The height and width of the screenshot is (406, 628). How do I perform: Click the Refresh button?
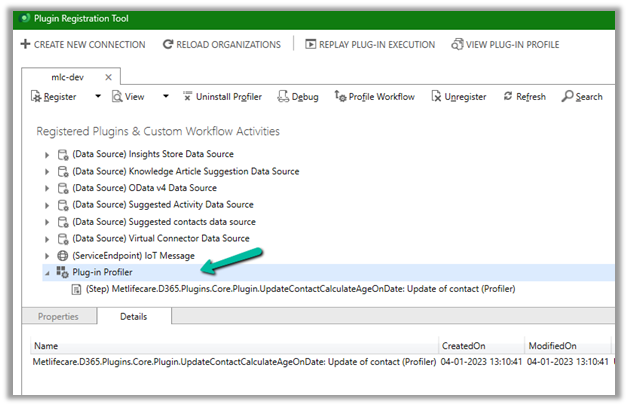(524, 97)
